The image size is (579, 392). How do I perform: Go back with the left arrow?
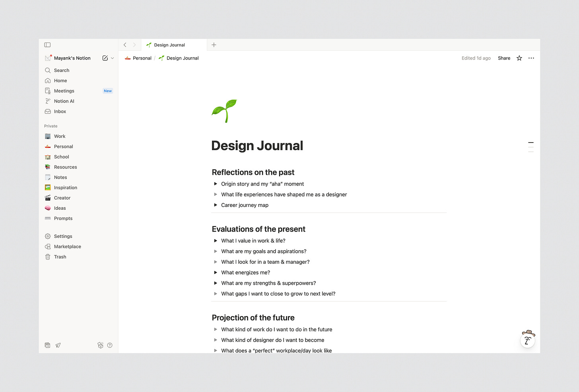click(125, 45)
